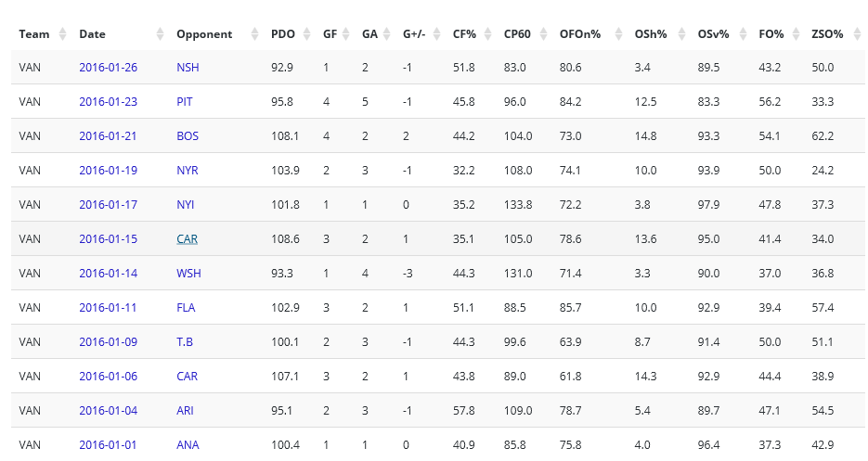The width and height of the screenshot is (868, 461).
Task: Click the sort arrows beside Team header
Action: point(62,34)
